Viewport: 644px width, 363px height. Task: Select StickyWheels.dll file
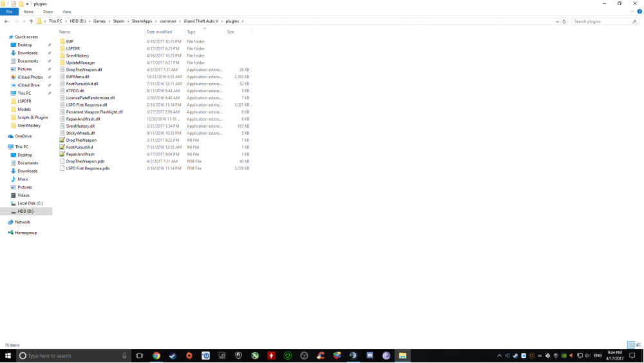[x=80, y=133]
